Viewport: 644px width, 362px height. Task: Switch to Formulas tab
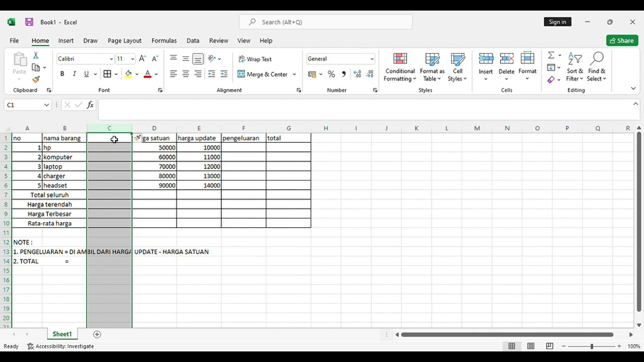pos(164,41)
